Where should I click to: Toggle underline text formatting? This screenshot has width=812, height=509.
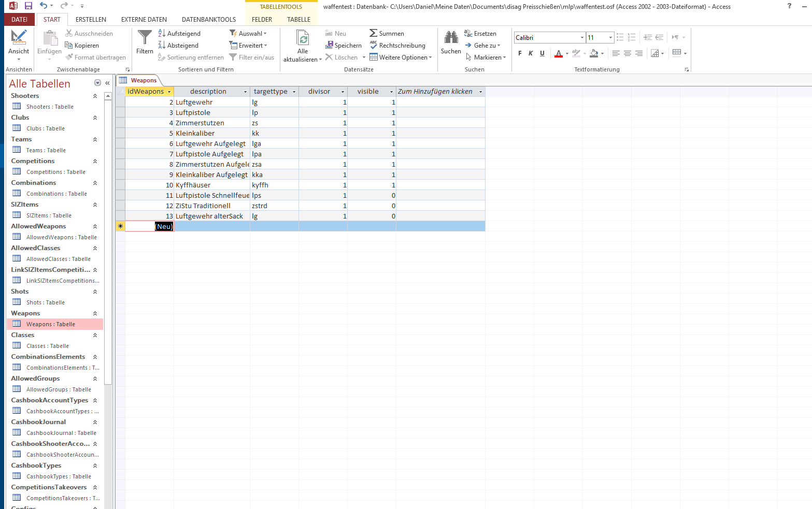542,53
